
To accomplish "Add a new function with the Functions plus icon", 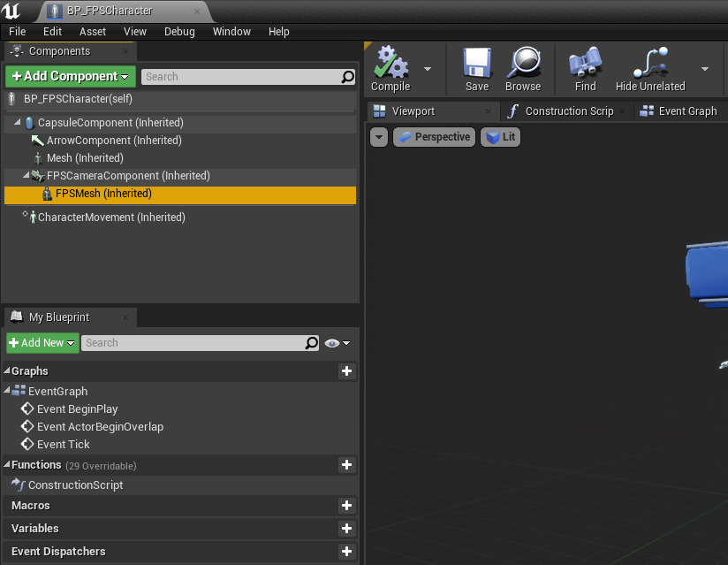I will [346, 464].
